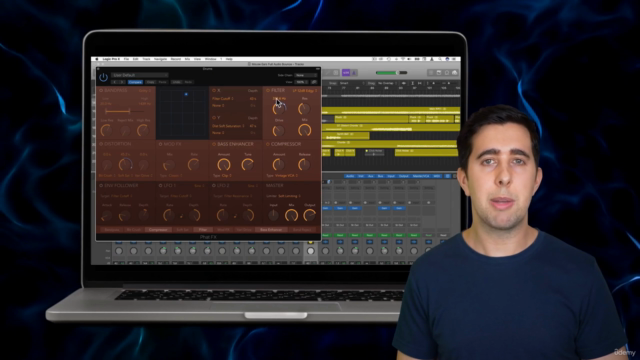Toggle the LFO 1 power button
Screen dimensions: 640x360
pyautogui.click(x=160, y=185)
